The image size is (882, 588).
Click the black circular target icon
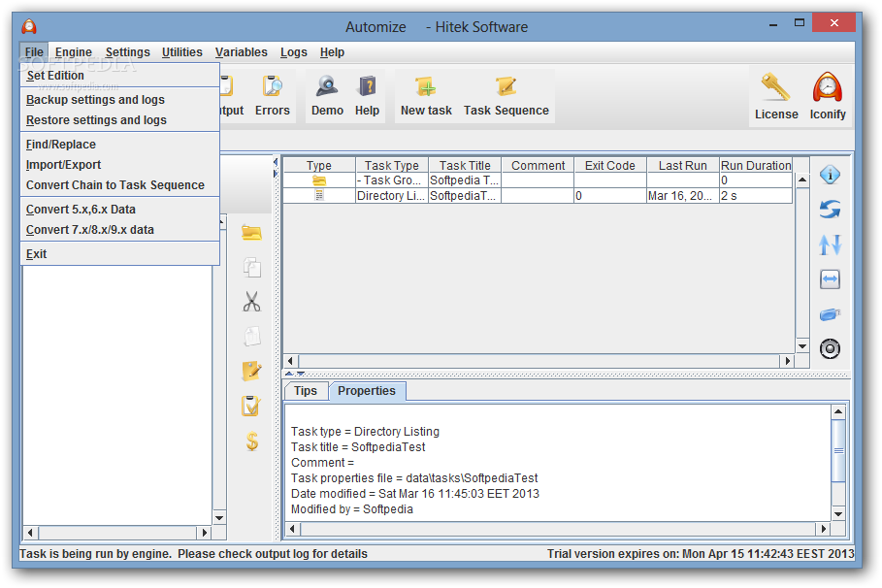pos(830,349)
